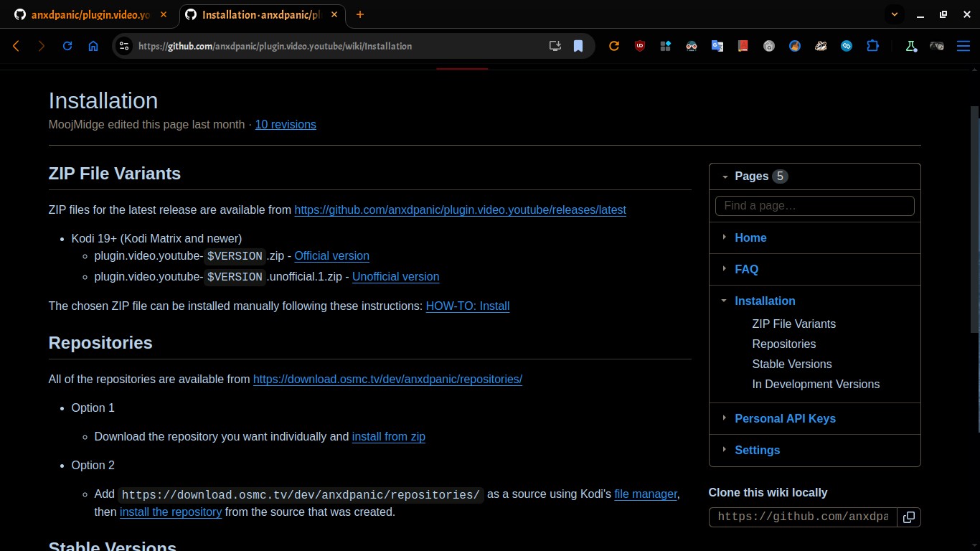This screenshot has width=980, height=551.
Task: Go forward with the browser forward arrow
Action: [42, 46]
